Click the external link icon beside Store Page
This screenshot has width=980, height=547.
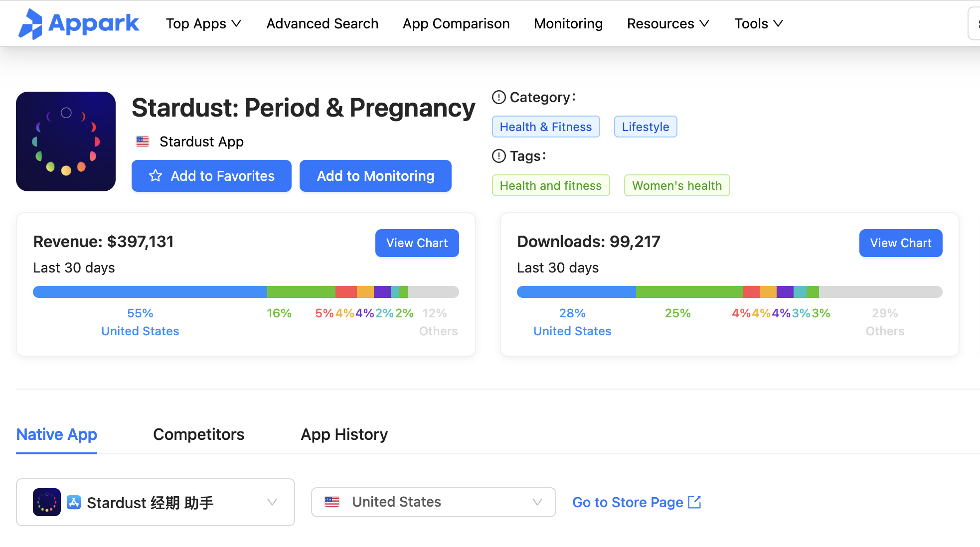tap(694, 502)
